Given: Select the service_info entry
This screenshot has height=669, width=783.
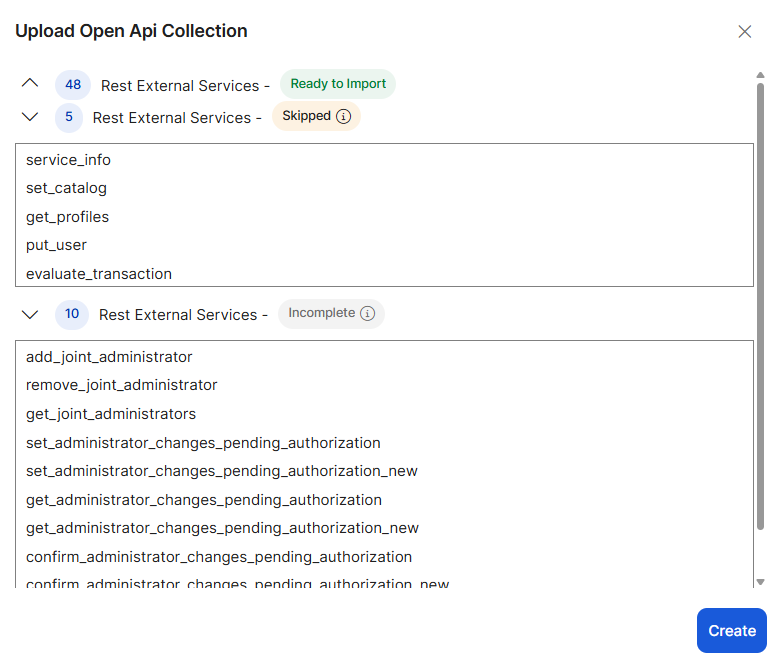Looking at the screenshot, I should click(x=68, y=160).
